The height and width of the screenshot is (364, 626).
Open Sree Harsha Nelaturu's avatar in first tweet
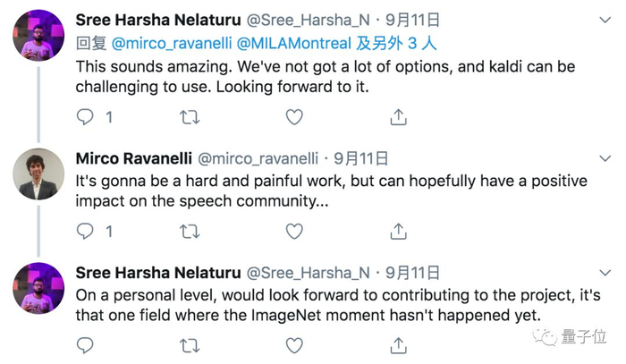pos(38,36)
